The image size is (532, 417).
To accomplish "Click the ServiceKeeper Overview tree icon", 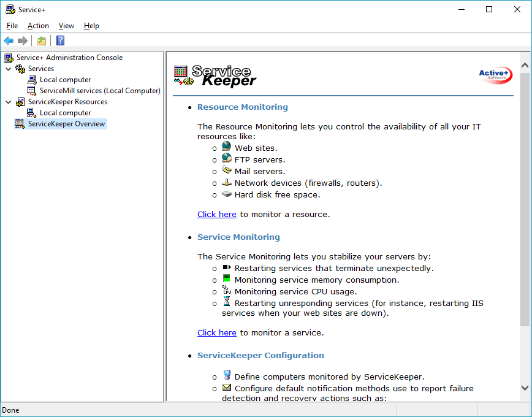I will [20, 124].
